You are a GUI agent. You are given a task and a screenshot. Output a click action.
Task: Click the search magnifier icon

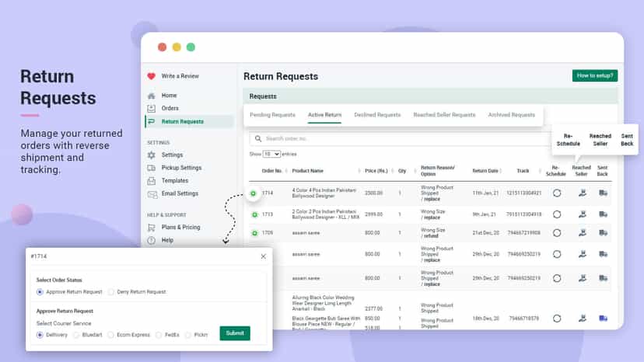pos(258,139)
